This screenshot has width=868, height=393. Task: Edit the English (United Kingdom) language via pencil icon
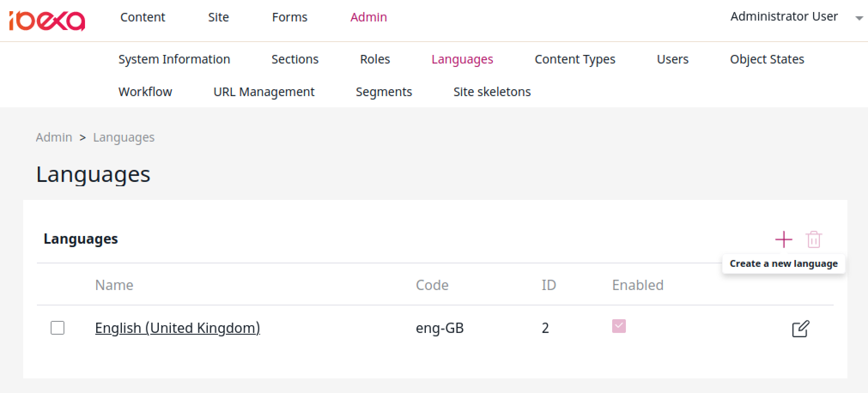pyautogui.click(x=801, y=329)
